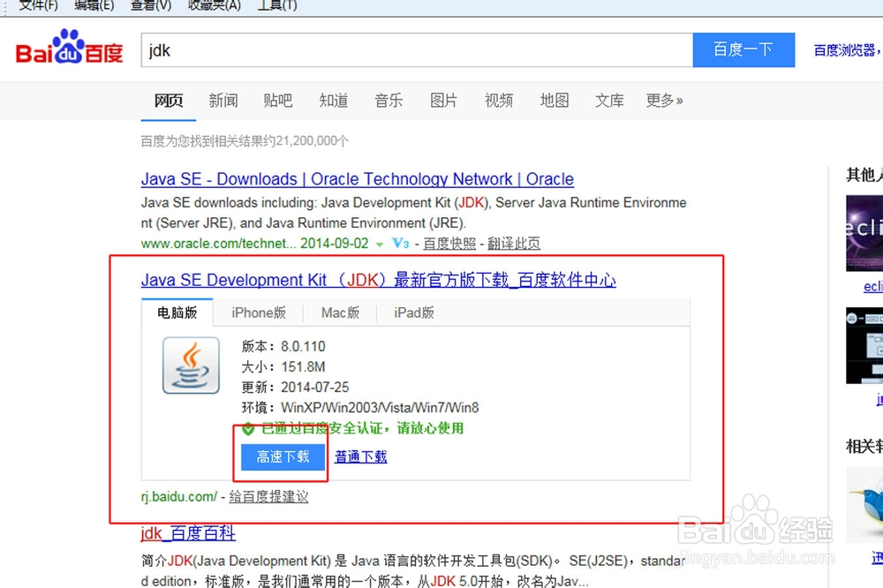This screenshot has width=883, height=588.
Task: Select the iPad版 tab
Action: pos(414,313)
